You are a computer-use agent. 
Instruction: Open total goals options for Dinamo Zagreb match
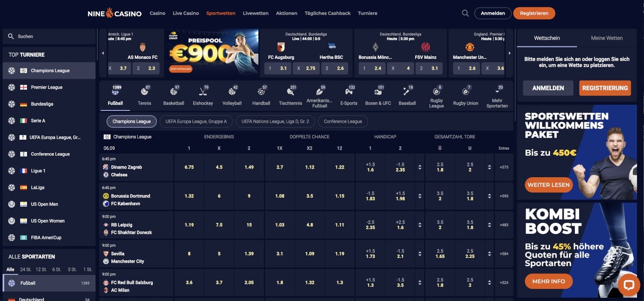click(x=490, y=167)
